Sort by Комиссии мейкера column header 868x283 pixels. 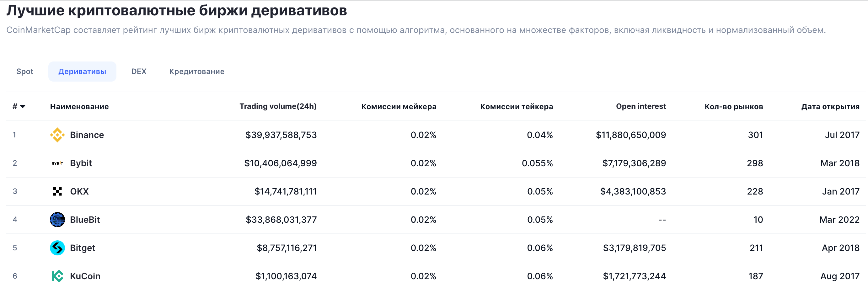point(399,107)
